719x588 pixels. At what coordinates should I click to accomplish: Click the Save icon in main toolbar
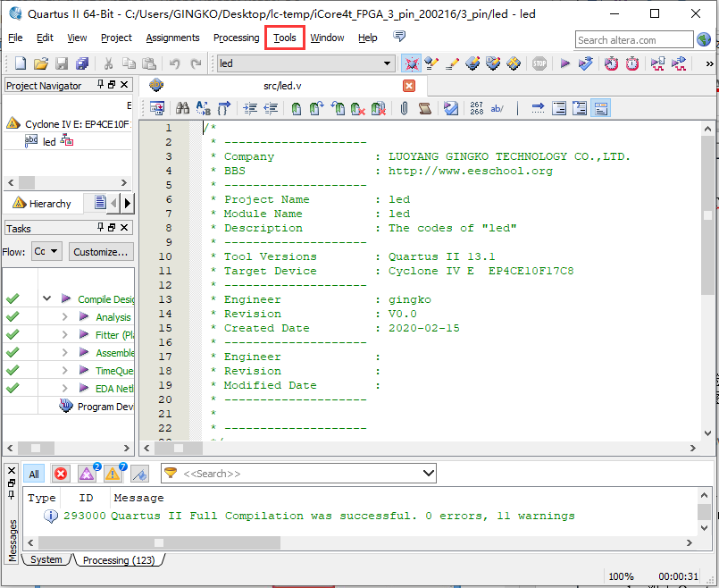(x=62, y=63)
